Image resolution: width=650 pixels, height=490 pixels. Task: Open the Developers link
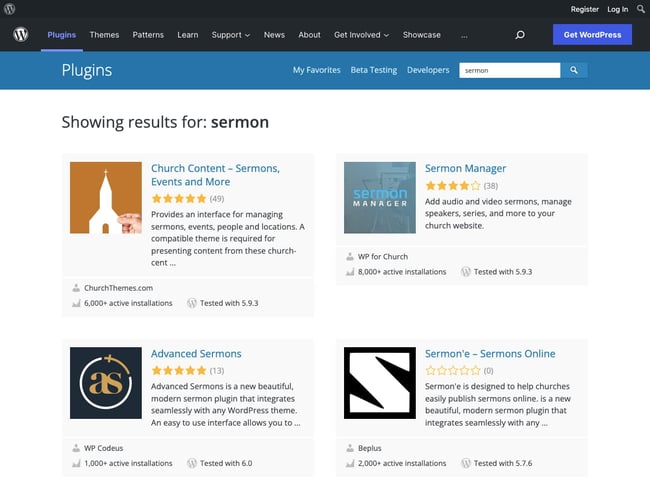click(428, 70)
